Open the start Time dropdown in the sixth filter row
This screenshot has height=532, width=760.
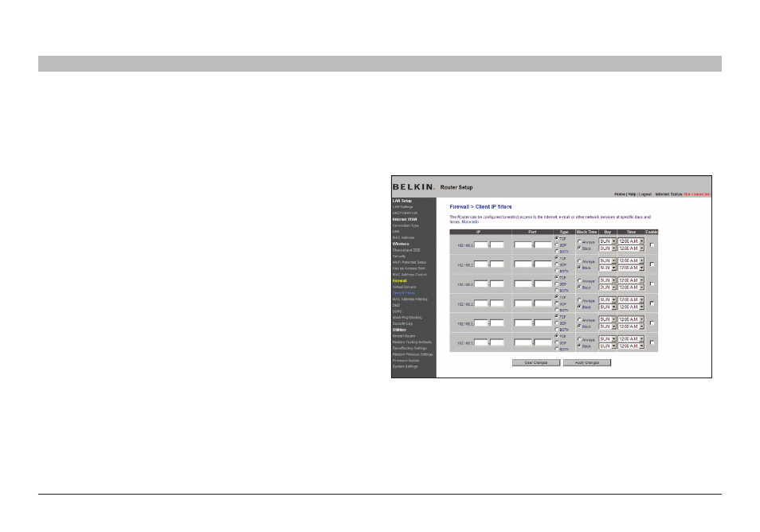(631, 338)
